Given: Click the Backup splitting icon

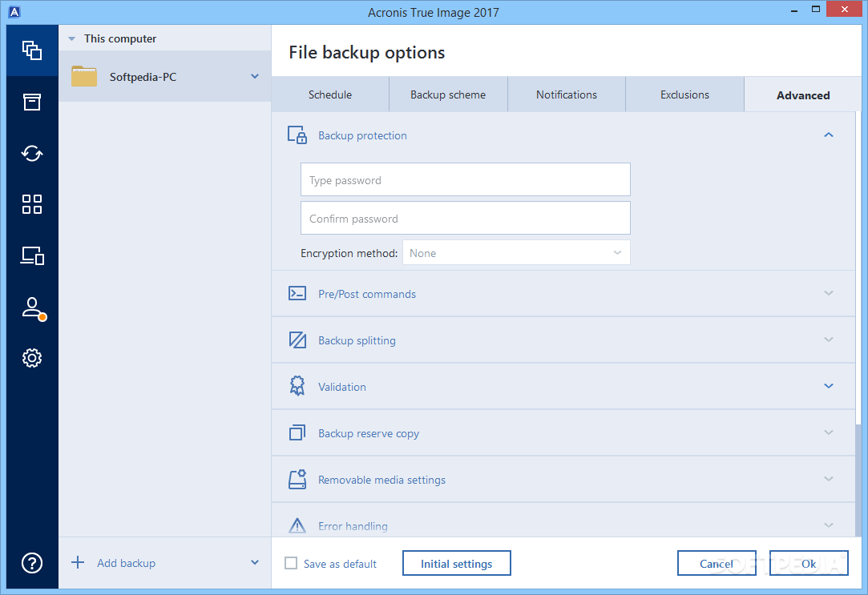Looking at the screenshot, I should (297, 340).
